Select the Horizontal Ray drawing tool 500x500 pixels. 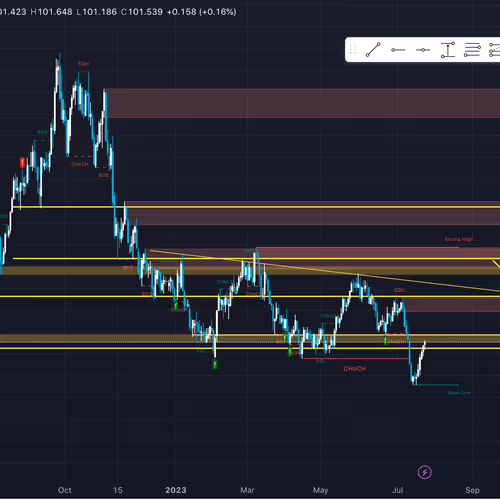click(x=398, y=50)
